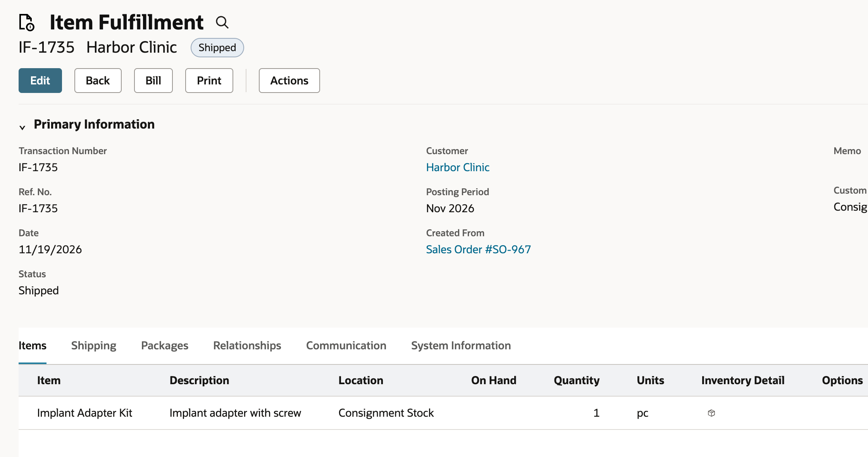Click the Consignment Stock location cell

pyautogui.click(x=386, y=413)
